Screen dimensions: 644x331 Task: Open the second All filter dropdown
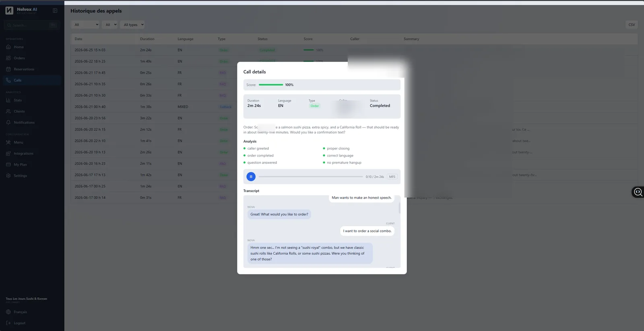point(109,25)
